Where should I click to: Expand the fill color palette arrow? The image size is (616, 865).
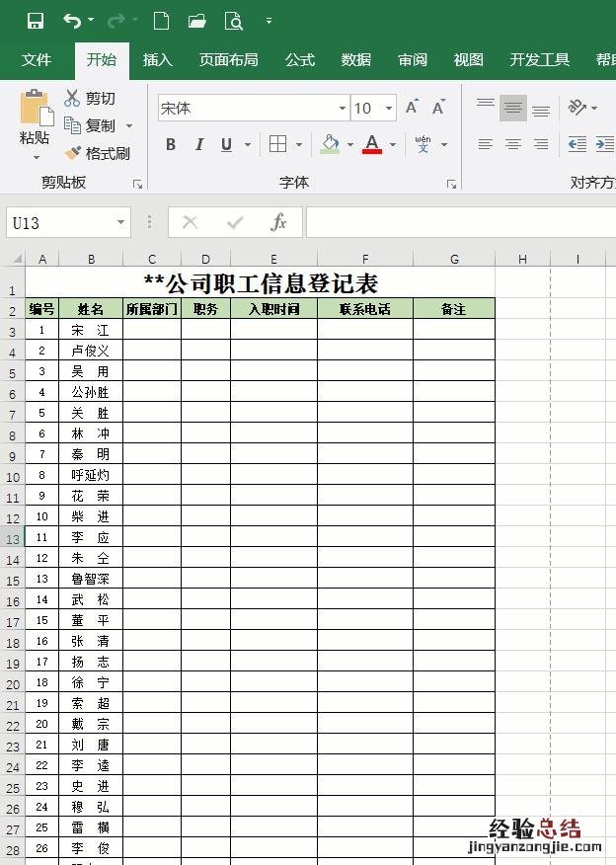pyautogui.click(x=350, y=145)
